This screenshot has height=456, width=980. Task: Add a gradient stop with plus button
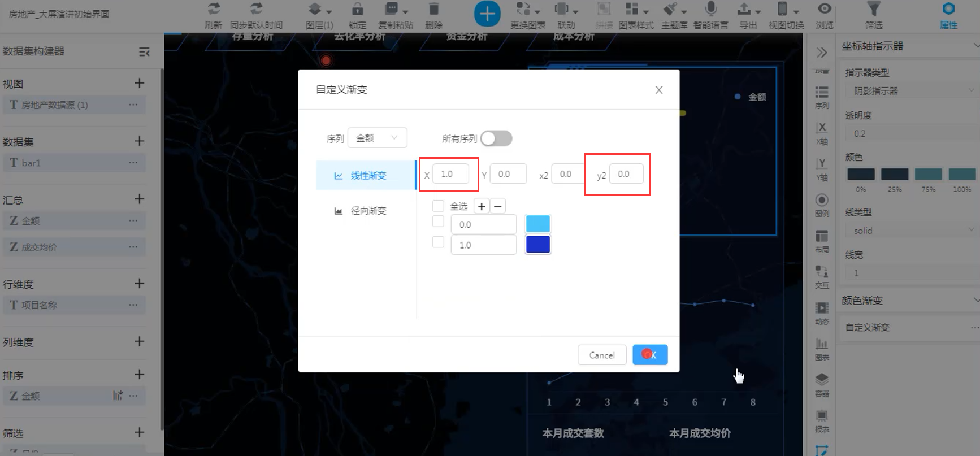point(482,206)
